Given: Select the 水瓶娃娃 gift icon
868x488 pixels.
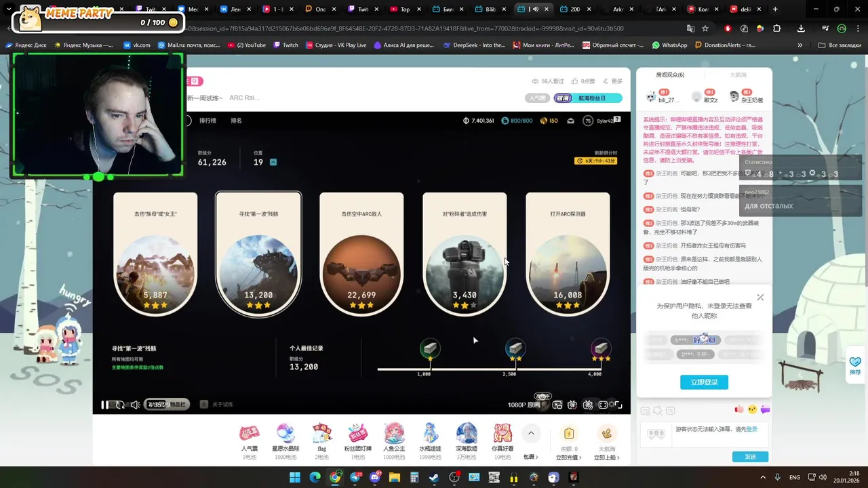Looking at the screenshot, I should [430, 432].
